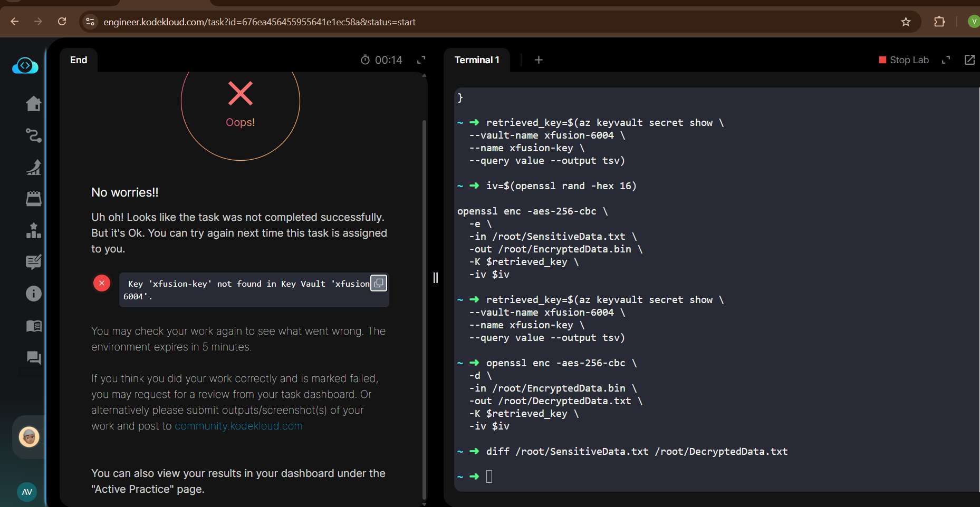This screenshot has width=980, height=507.
Task: Click the timer clock icon
Action: tap(365, 60)
